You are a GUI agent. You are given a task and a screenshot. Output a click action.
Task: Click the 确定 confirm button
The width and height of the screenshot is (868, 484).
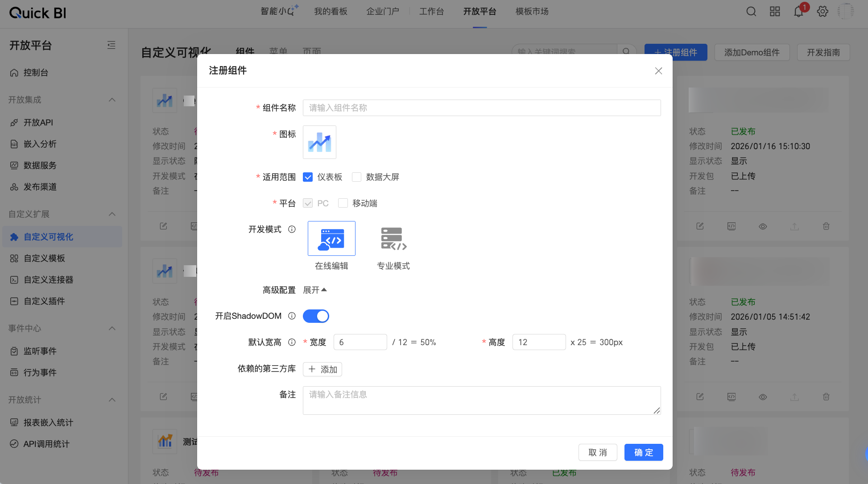click(x=644, y=452)
